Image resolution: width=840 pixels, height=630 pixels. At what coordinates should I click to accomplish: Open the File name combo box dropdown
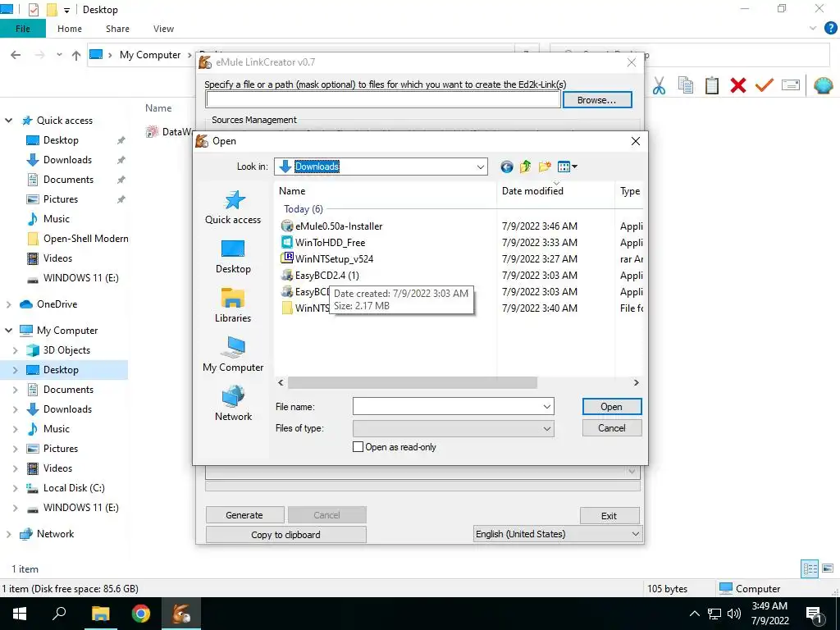tap(546, 407)
